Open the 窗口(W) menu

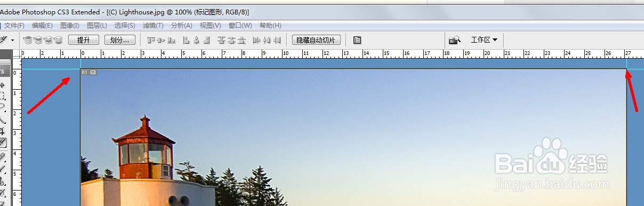click(x=240, y=26)
